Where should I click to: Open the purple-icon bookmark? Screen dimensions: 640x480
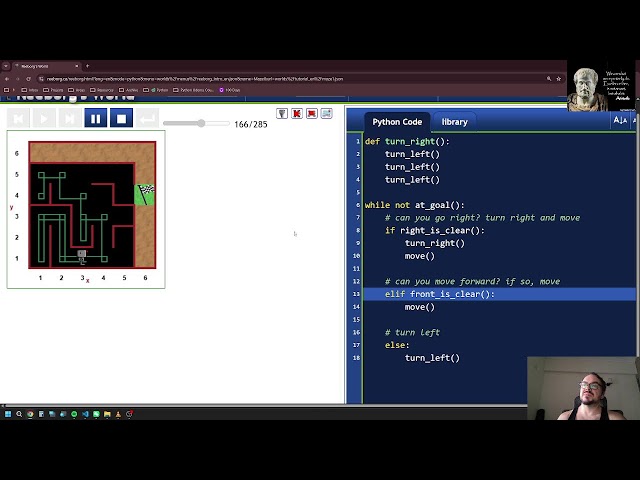point(230,90)
